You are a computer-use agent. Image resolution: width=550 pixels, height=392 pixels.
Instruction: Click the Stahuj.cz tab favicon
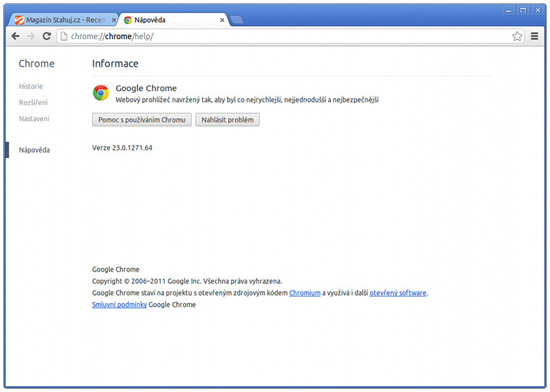click(x=19, y=21)
